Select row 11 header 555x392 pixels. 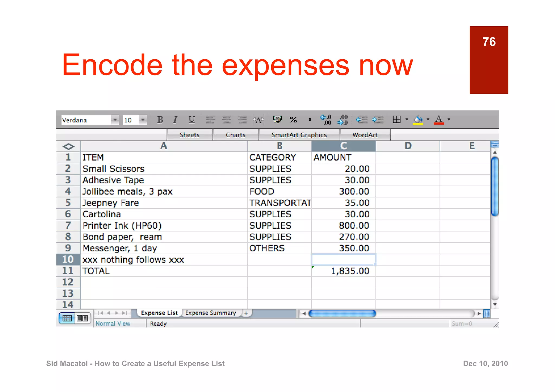68,271
